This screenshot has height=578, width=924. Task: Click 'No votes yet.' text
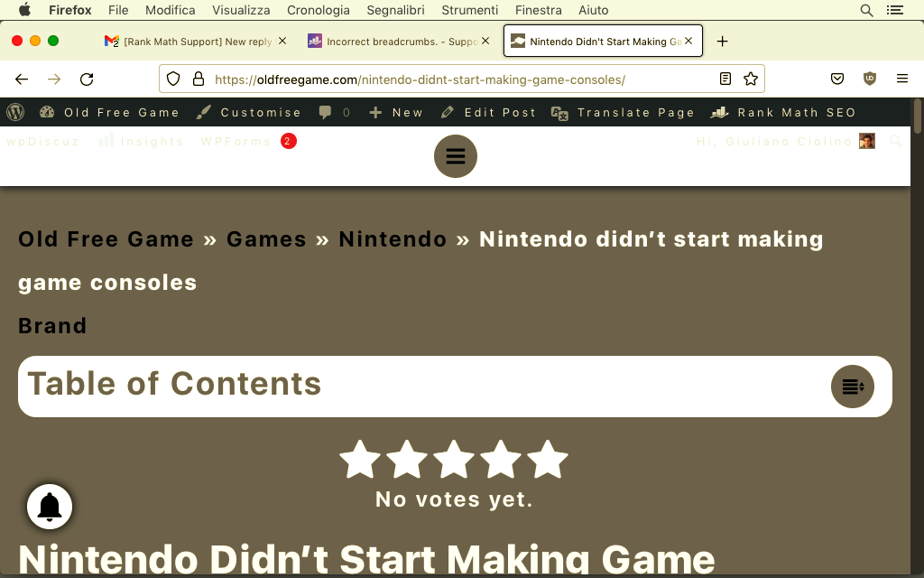455,499
